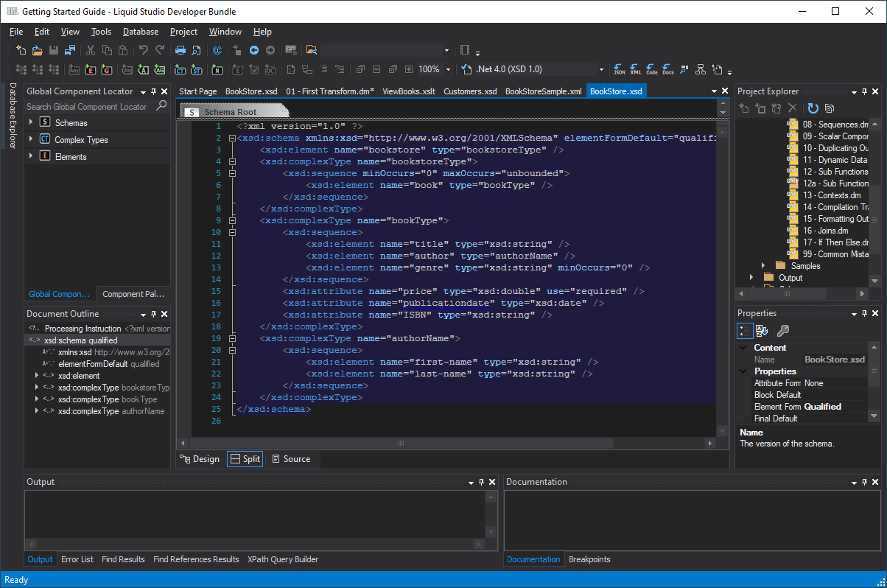Select 16 - Joins.dm in Project Explorer
This screenshot has height=588, width=887.
pyautogui.click(x=825, y=231)
